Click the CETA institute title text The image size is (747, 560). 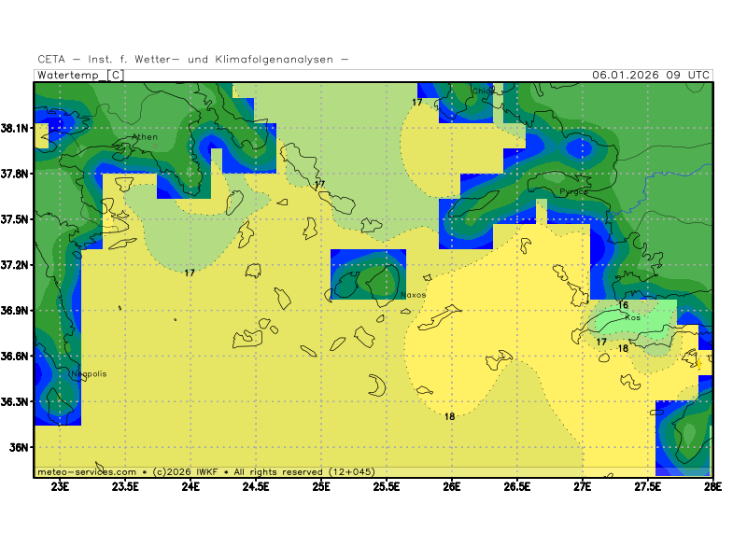(193, 60)
